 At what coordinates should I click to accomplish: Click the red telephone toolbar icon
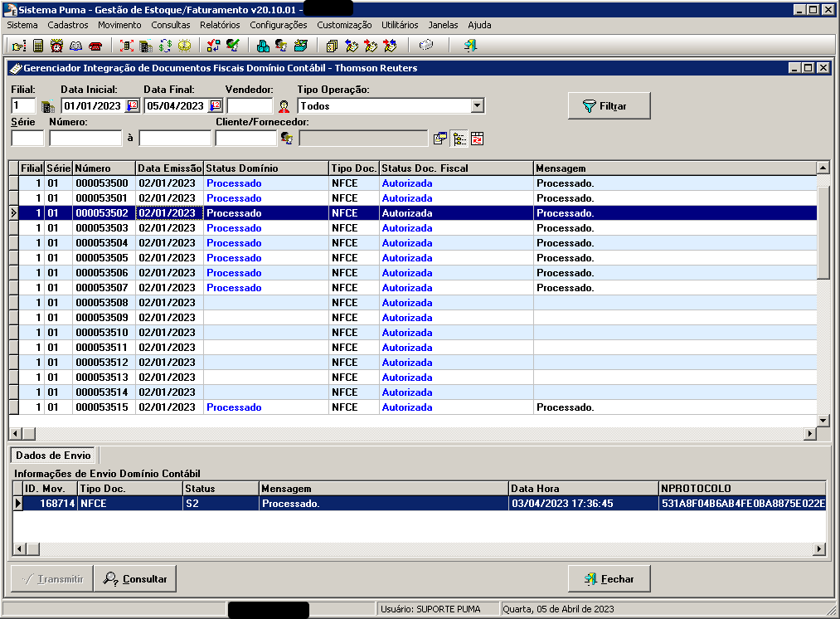pyautogui.click(x=95, y=46)
